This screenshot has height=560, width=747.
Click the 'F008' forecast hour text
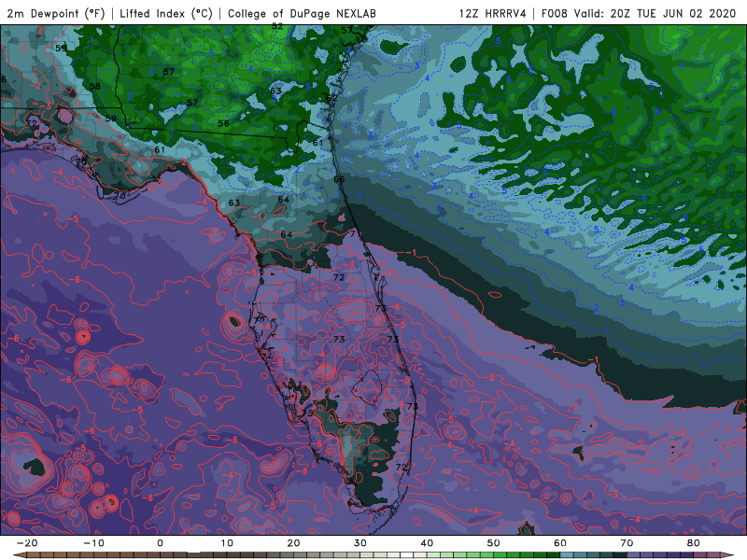554,13
